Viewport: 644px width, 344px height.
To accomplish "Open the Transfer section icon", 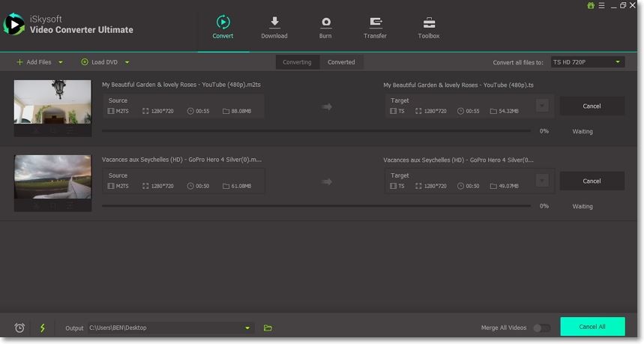I will tap(375, 22).
